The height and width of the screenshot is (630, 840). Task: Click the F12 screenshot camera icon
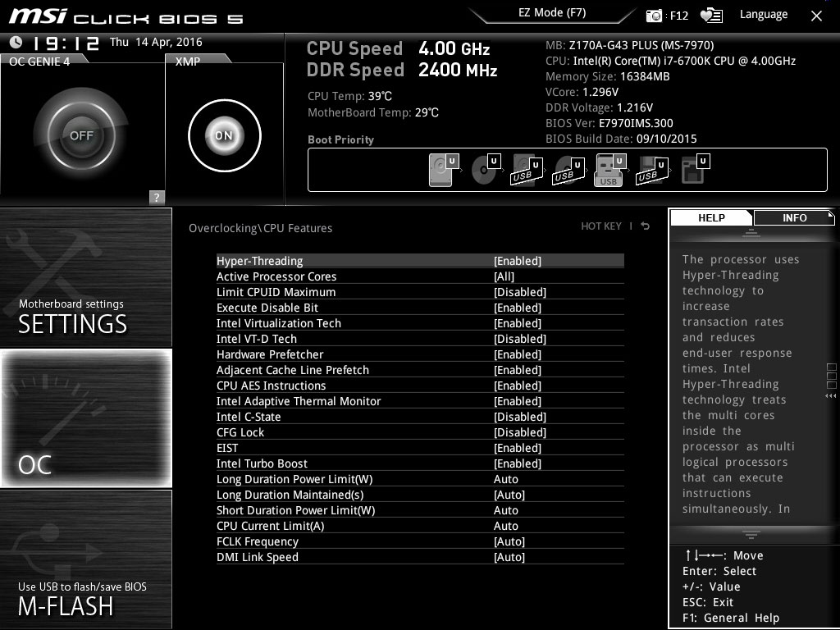[654, 16]
